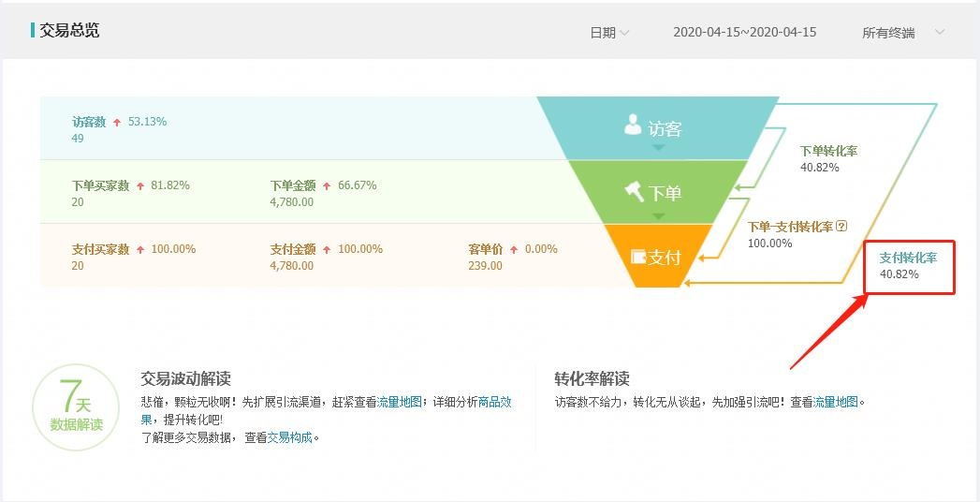Image resolution: width=980 pixels, height=502 pixels.
Task: Click the 0.00% 客单价 change value
Action: pos(541,249)
